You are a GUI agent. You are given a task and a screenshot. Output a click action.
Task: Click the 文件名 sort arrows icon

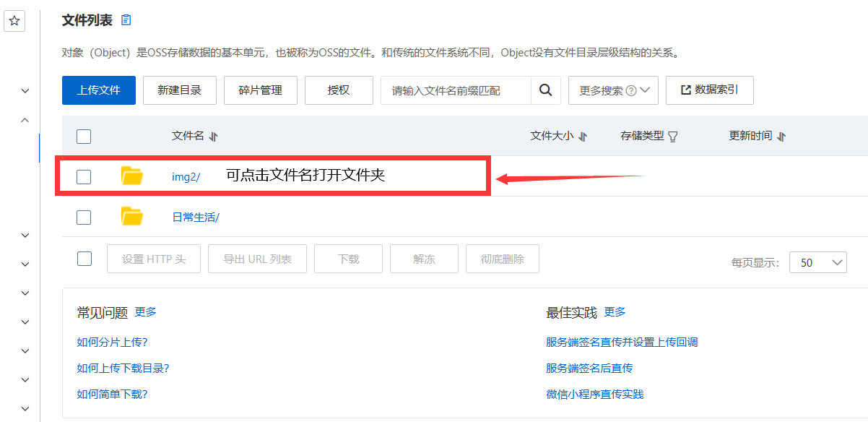coord(213,137)
